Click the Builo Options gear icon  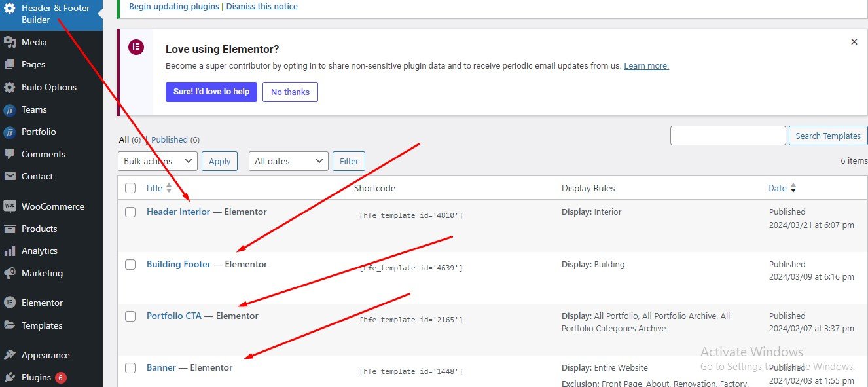click(x=10, y=87)
